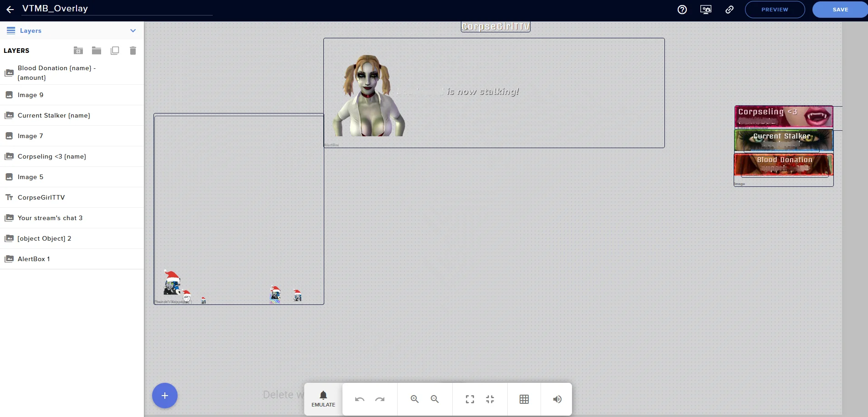Select the [object Object] 2 layer
This screenshot has width=868, height=417.
72,238
